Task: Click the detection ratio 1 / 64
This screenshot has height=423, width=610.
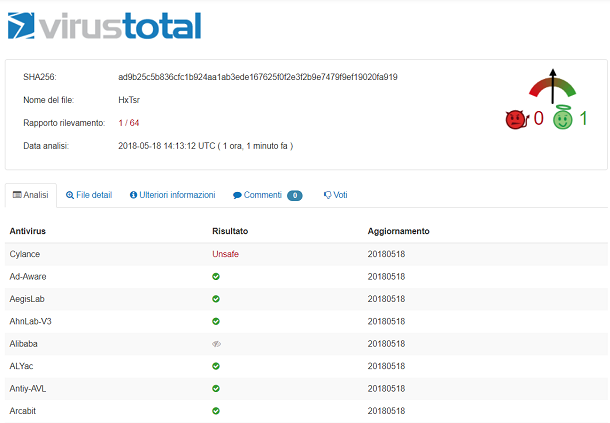Action: pyautogui.click(x=129, y=123)
